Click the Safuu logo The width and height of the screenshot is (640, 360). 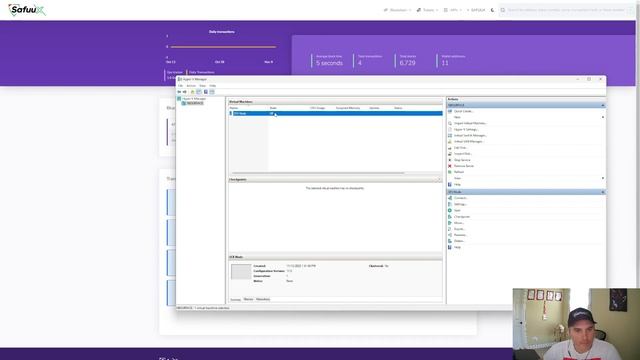[x=27, y=10]
